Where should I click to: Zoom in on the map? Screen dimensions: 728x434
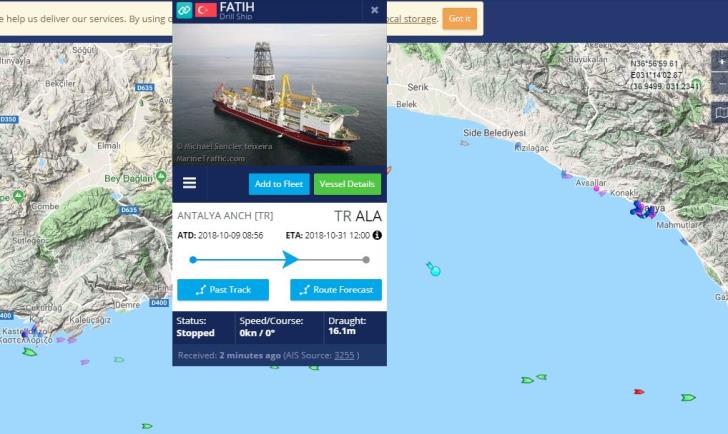click(721, 62)
